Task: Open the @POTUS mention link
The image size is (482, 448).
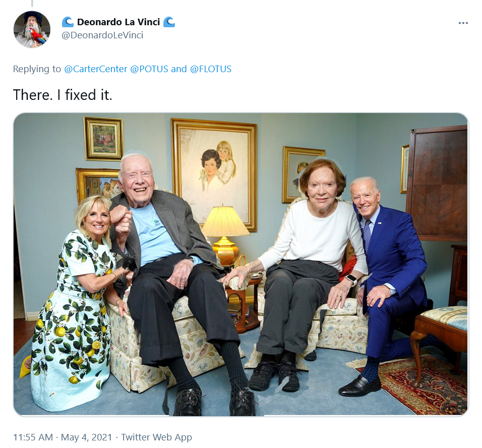Action: (149, 69)
